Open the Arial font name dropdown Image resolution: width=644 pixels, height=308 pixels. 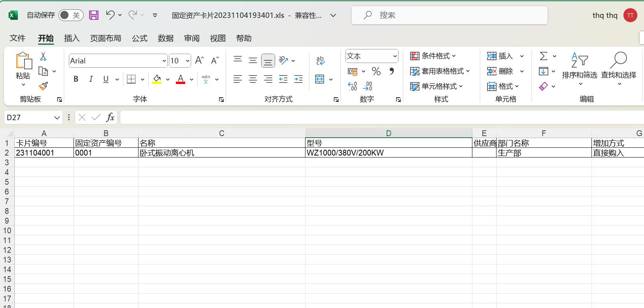(x=164, y=61)
